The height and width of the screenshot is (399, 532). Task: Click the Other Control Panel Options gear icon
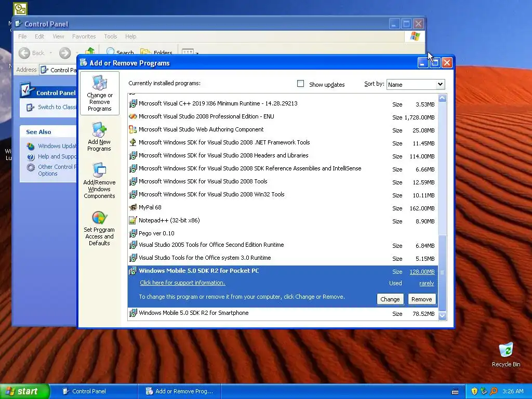[31, 167]
